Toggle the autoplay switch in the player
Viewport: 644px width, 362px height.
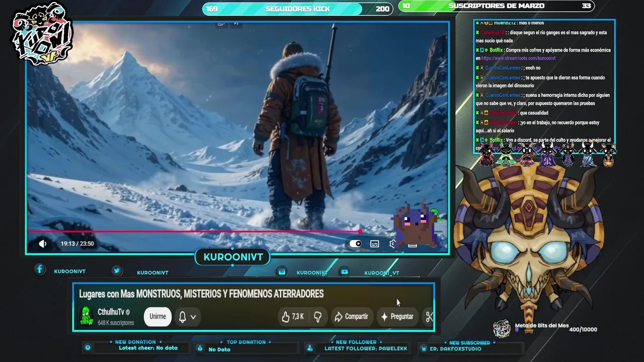click(356, 244)
